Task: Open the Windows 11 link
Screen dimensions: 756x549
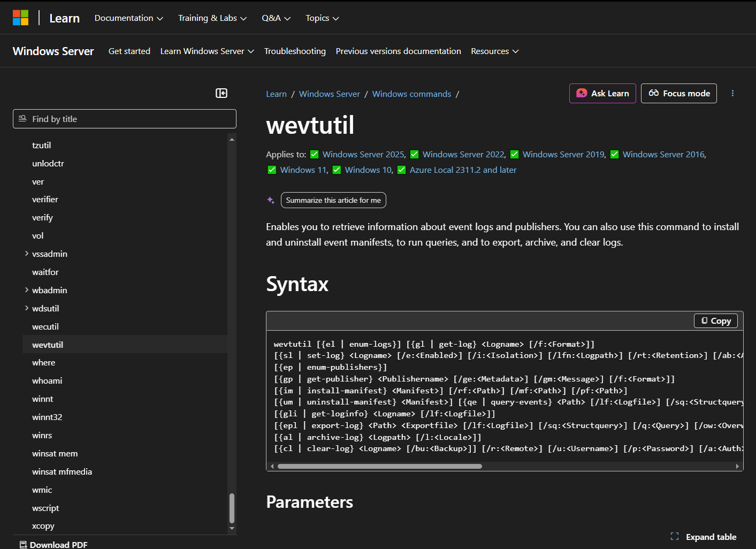Action: [303, 170]
